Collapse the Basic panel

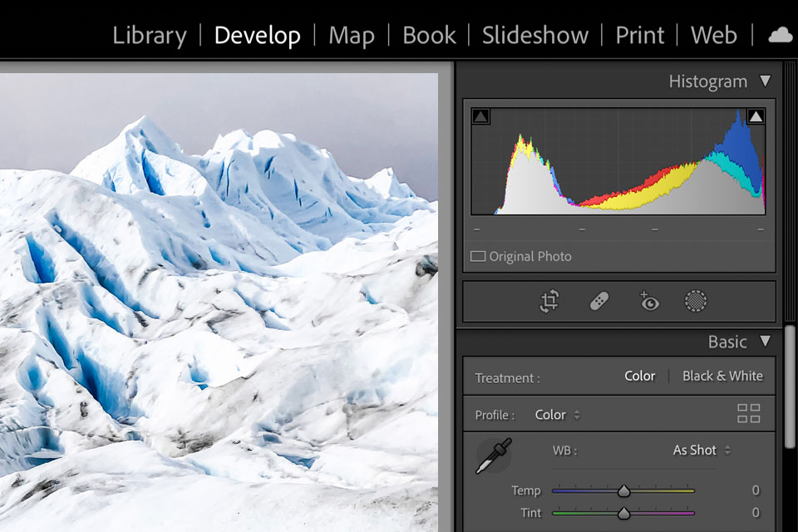[x=765, y=341]
